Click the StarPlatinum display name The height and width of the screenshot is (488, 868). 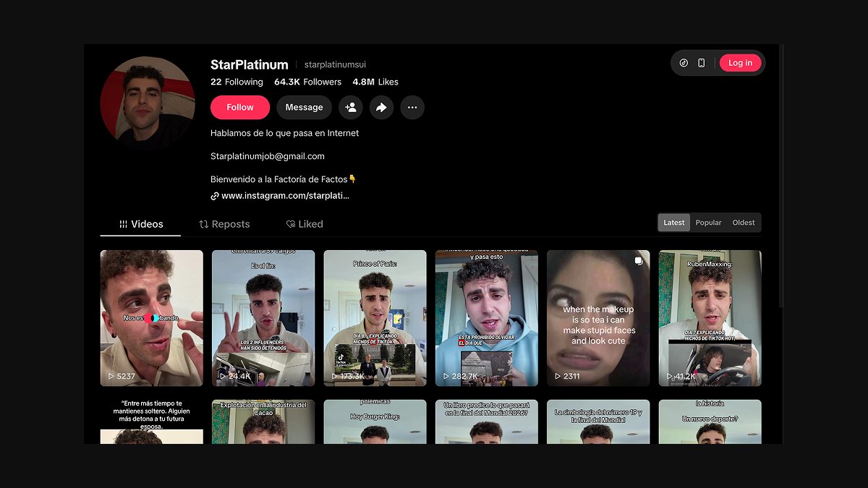click(x=250, y=64)
